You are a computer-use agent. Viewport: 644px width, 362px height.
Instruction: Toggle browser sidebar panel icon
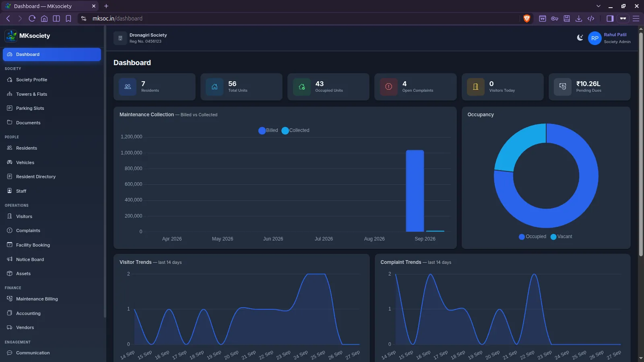(x=610, y=19)
